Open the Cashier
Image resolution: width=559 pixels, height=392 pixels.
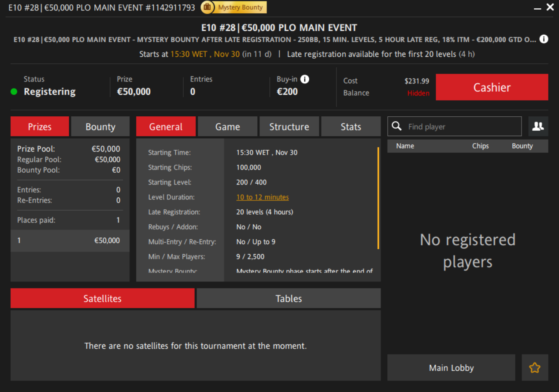[492, 87]
